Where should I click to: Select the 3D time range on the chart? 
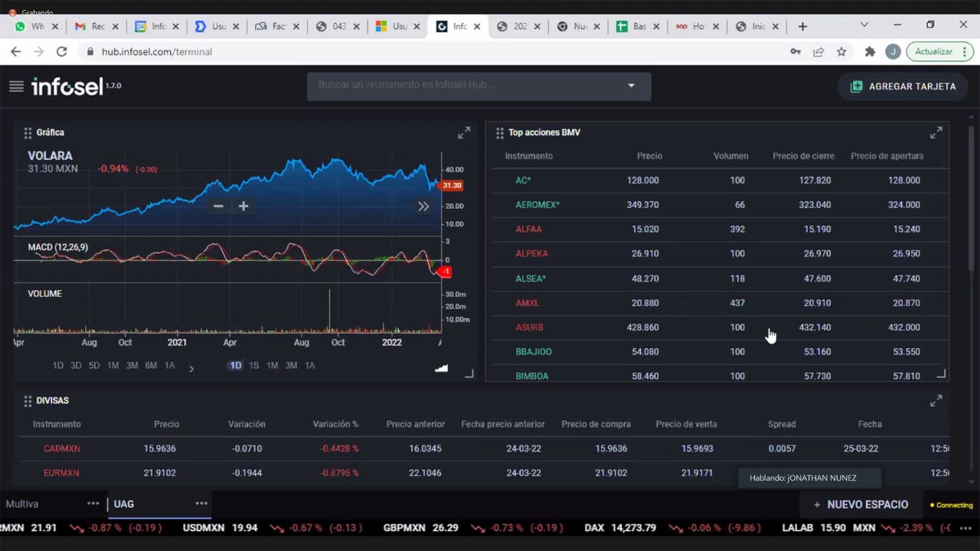pyautogui.click(x=76, y=366)
